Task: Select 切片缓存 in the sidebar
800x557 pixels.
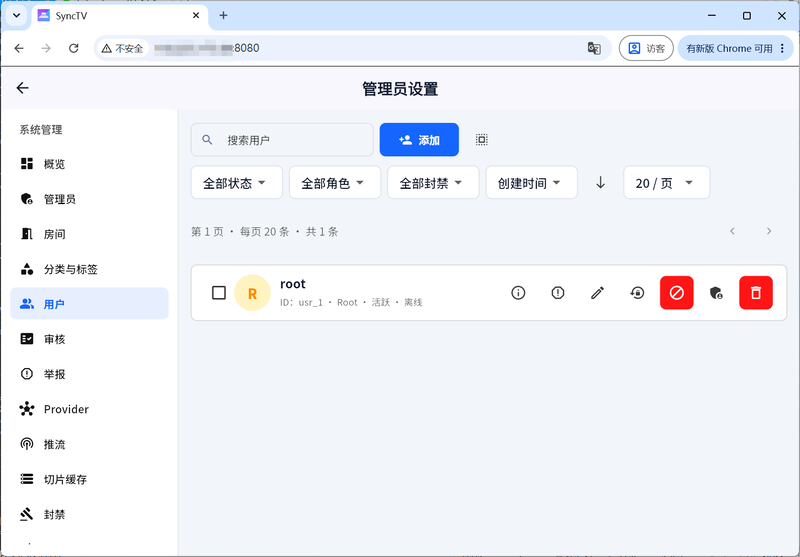Action: coord(89,479)
